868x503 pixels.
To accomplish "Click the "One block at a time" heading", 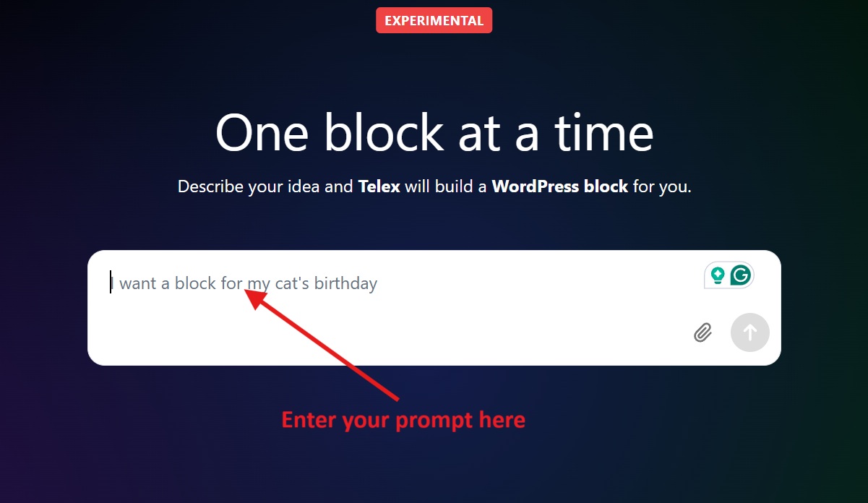I will click(x=434, y=132).
